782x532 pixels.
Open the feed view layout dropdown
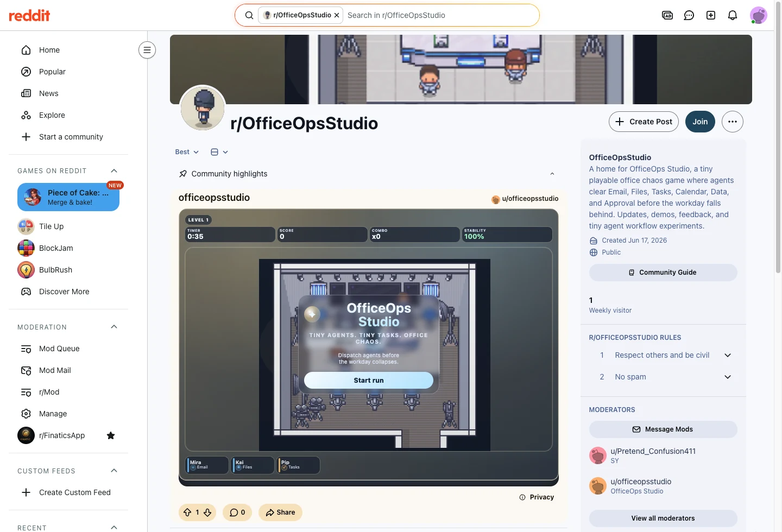219,152
